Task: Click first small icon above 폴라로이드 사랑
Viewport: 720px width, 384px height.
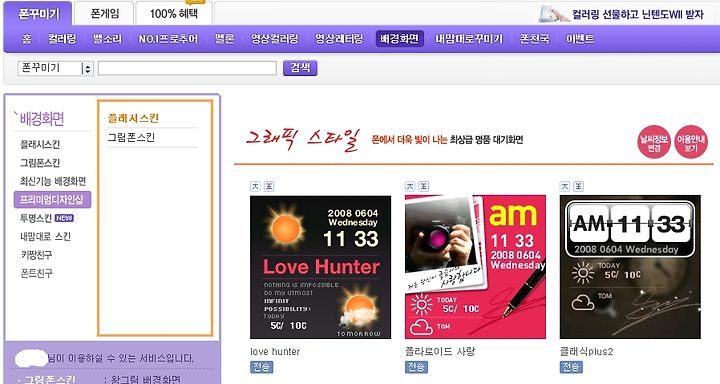Action: 410,186
